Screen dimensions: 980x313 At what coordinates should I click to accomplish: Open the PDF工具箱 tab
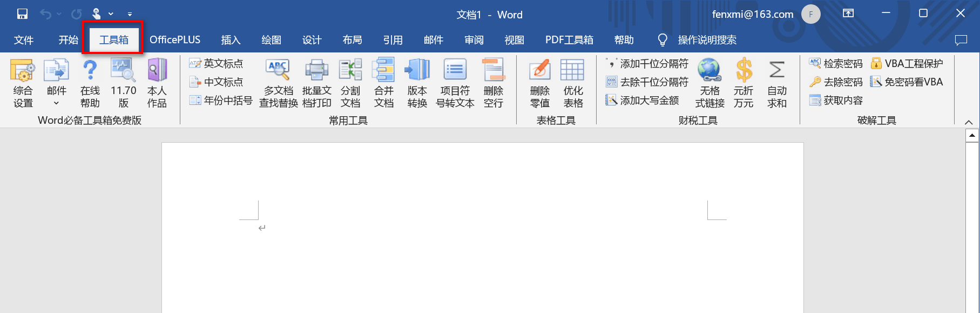click(569, 40)
